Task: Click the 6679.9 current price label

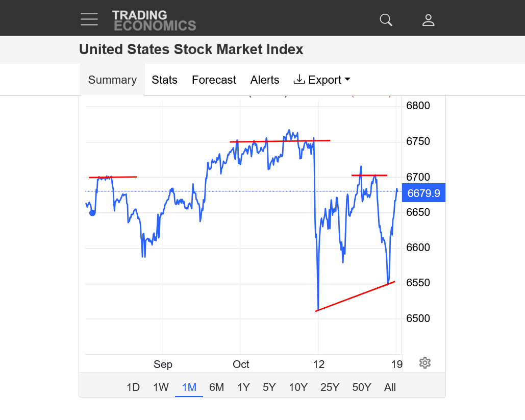Action: tap(423, 193)
